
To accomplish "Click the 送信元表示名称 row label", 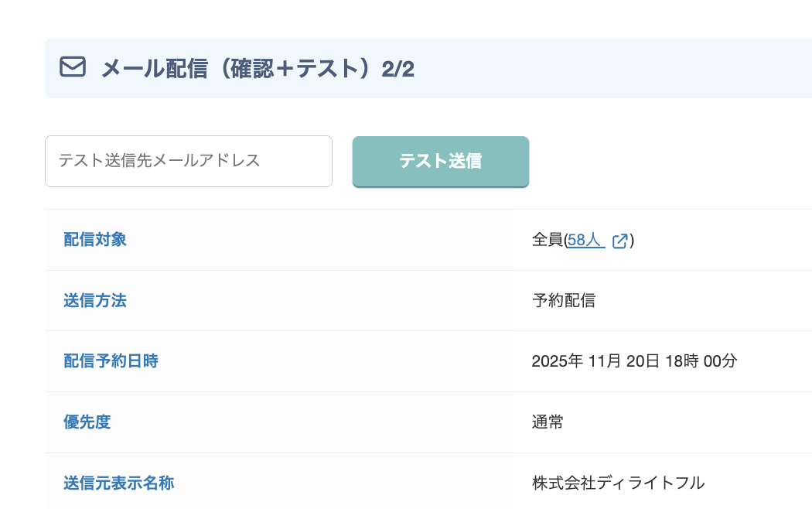I will [x=118, y=483].
